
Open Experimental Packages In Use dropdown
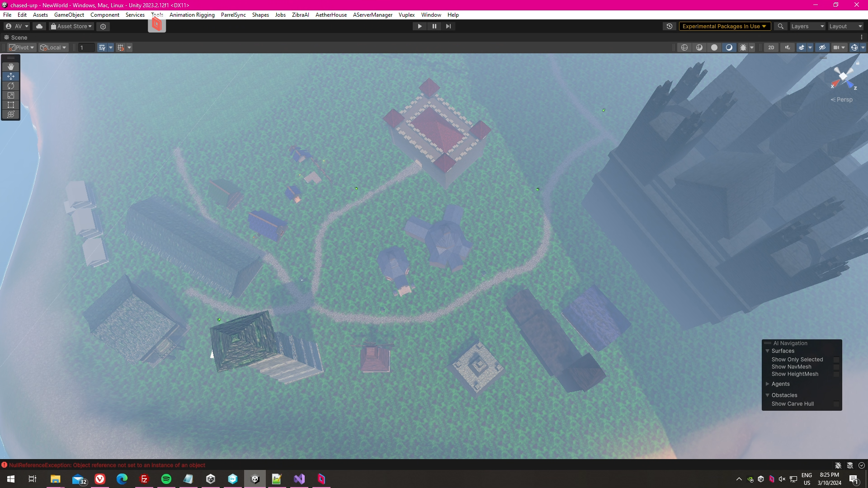[x=724, y=26]
